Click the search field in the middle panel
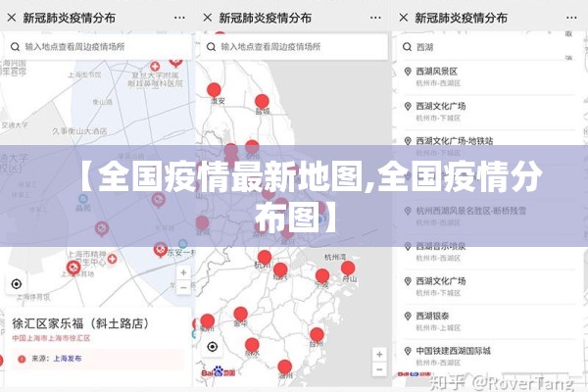This screenshot has width=588, height=392. coord(294,47)
